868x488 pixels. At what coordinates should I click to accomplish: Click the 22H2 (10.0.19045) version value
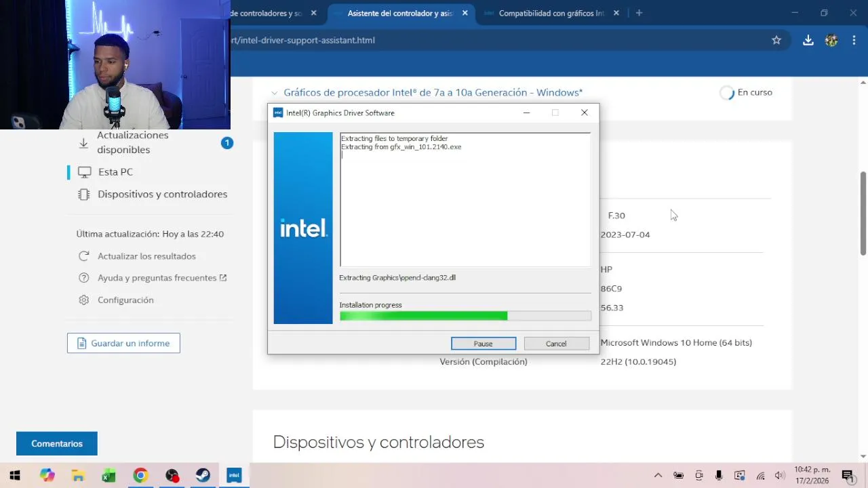(638, 362)
